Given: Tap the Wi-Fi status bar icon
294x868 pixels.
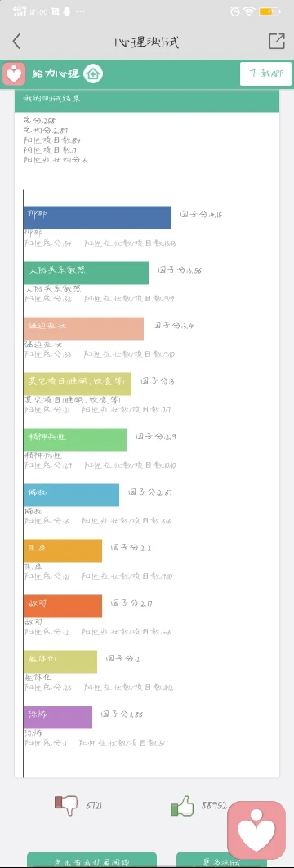Looking at the screenshot, I should [249, 11].
